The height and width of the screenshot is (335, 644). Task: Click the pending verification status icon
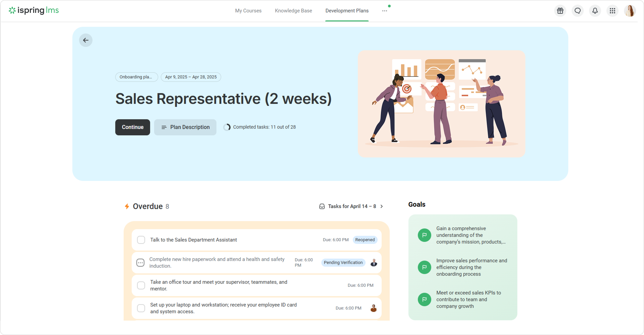(x=140, y=262)
